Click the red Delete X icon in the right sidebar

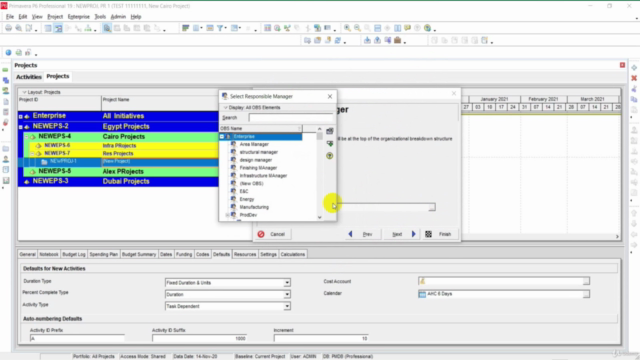tap(634, 78)
